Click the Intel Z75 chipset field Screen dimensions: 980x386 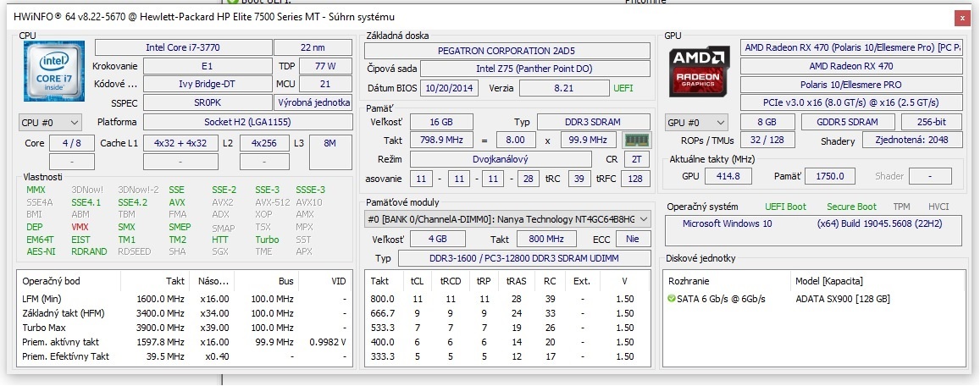tap(534, 69)
